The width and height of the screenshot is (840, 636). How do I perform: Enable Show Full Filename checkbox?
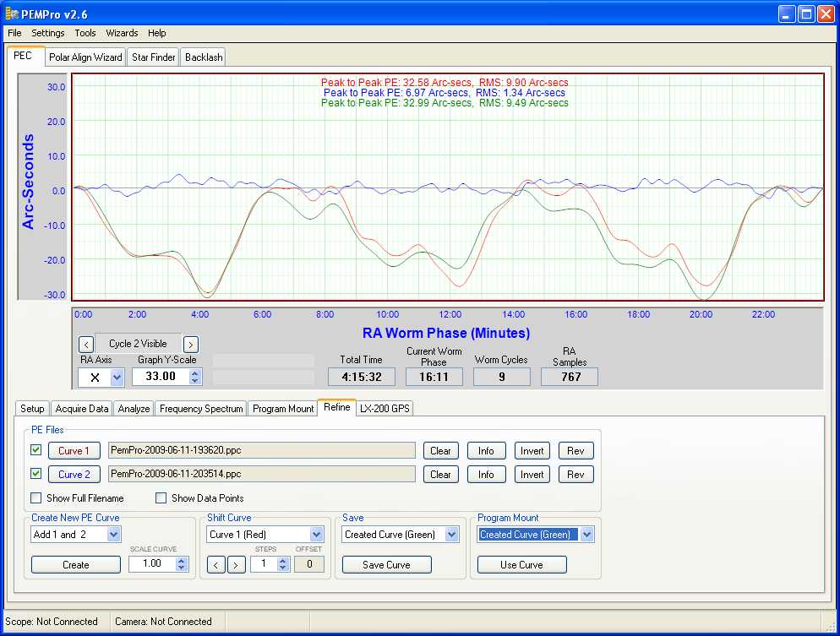[x=35, y=497]
